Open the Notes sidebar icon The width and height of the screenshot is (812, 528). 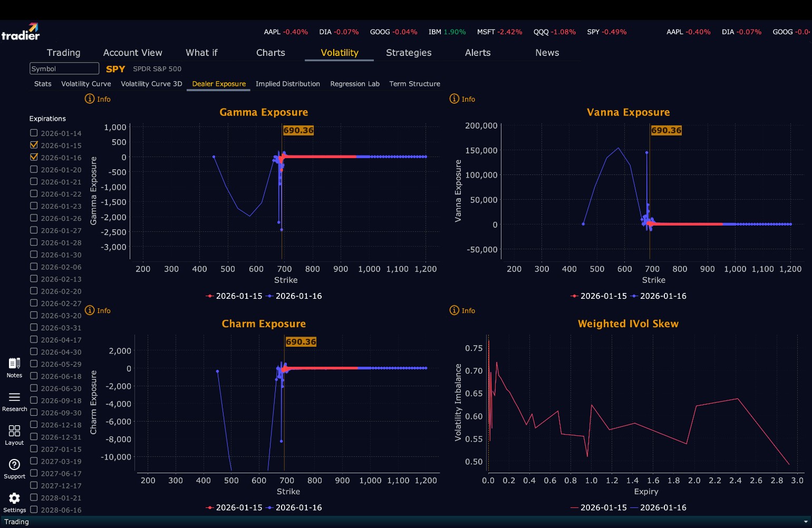pyautogui.click(x=14, y=364)
